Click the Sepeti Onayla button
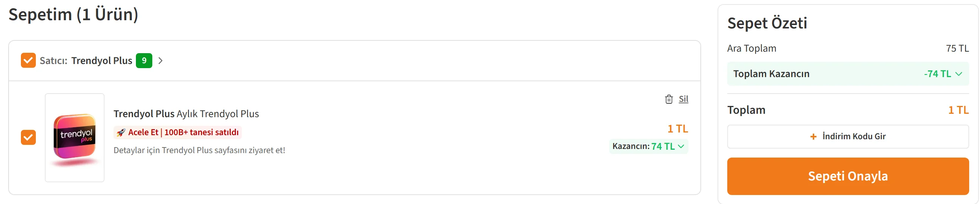This screenshot has width=980, height=204. [x=847, y=176]
